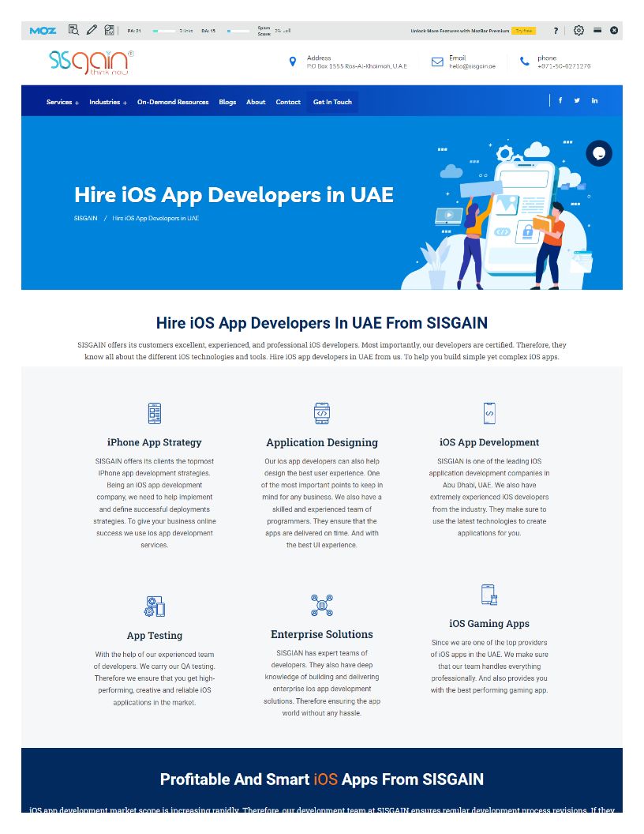This screenshot has height=834, width=644.
Task: Go to the Blogs menu item
Action: pyautogui.click(x=227, y=102)
